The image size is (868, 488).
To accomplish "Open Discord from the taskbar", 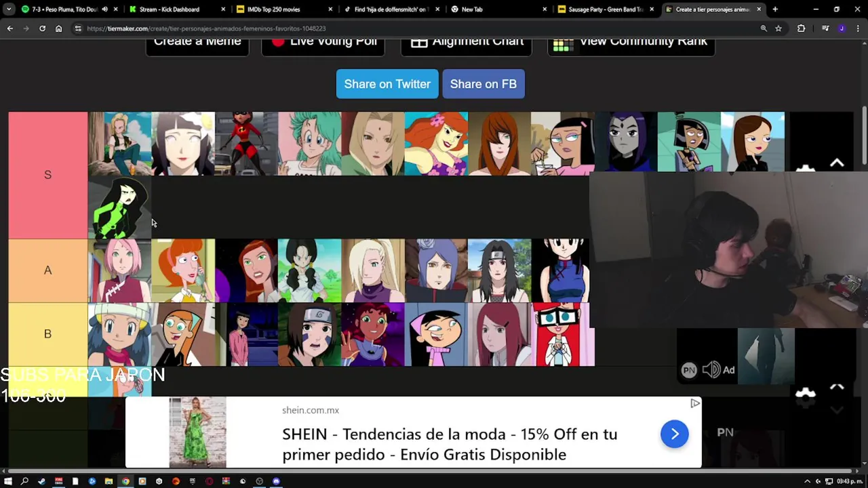I will click(x=276, y=481).
